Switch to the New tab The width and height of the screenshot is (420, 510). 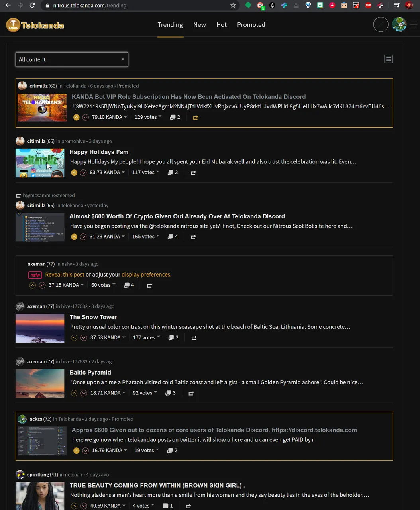(x=200, y=25)
